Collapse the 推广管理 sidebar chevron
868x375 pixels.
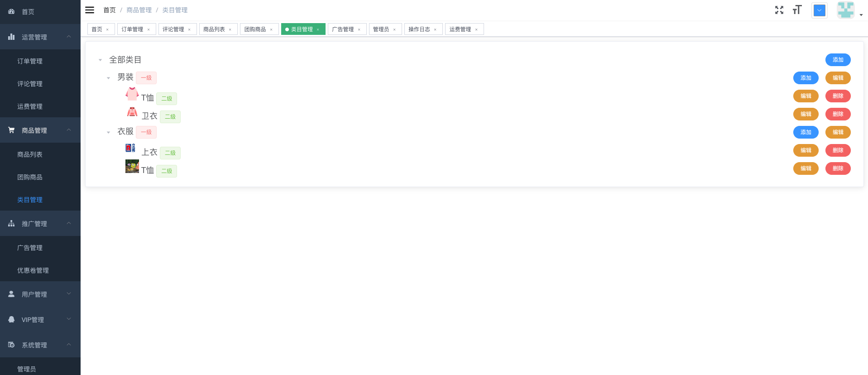point(69,223)
